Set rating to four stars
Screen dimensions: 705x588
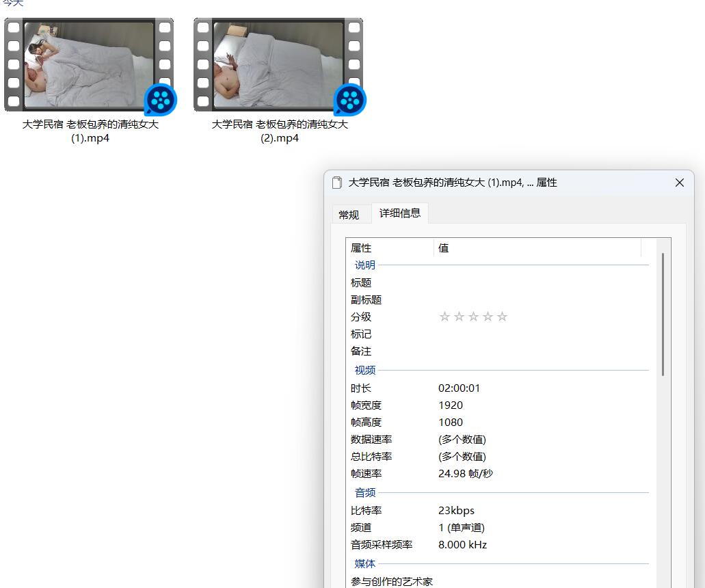[488, 317]
